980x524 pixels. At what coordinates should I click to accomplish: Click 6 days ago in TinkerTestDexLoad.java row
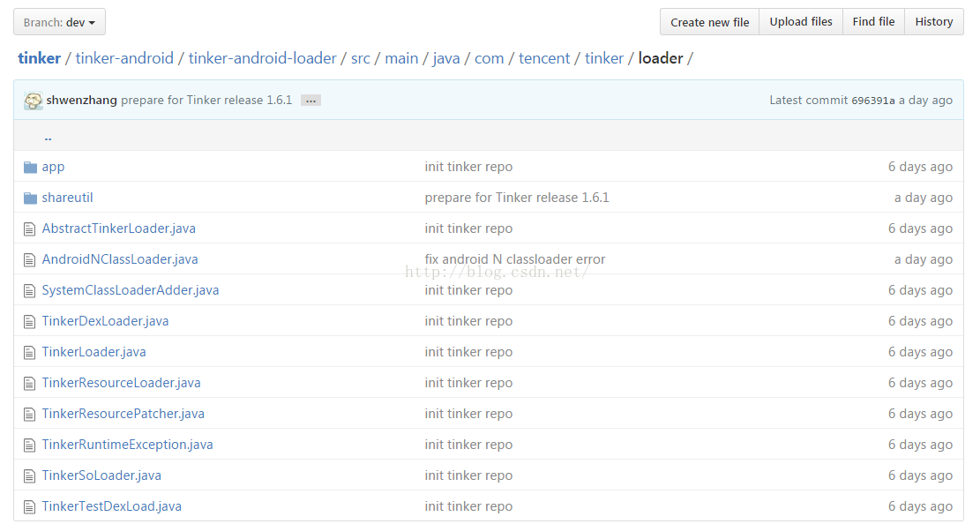[920, 505]
